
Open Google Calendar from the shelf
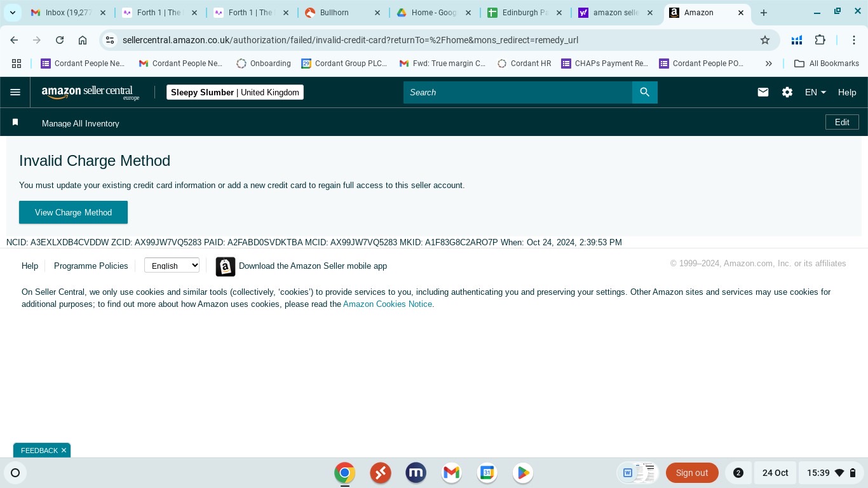click(x=487, y=473)
